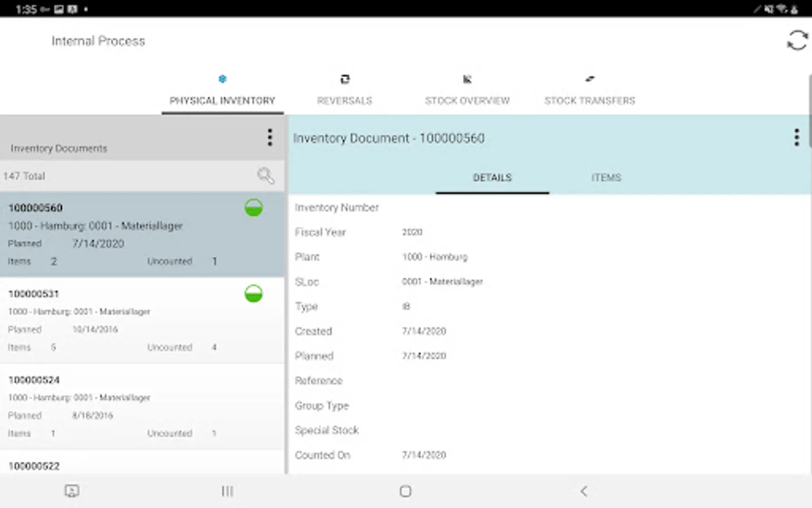Click the Items label on document 100000524
The image size is (812, 508).
tap(19, 433)
